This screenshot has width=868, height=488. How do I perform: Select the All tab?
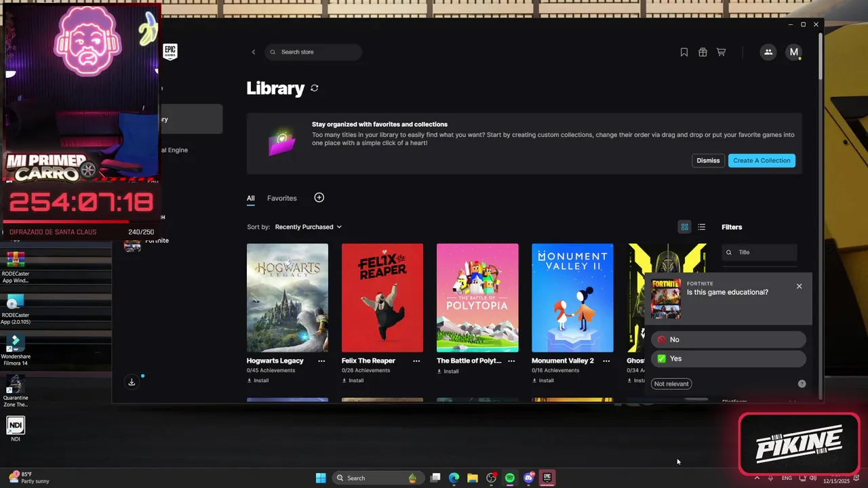(251, 198)
